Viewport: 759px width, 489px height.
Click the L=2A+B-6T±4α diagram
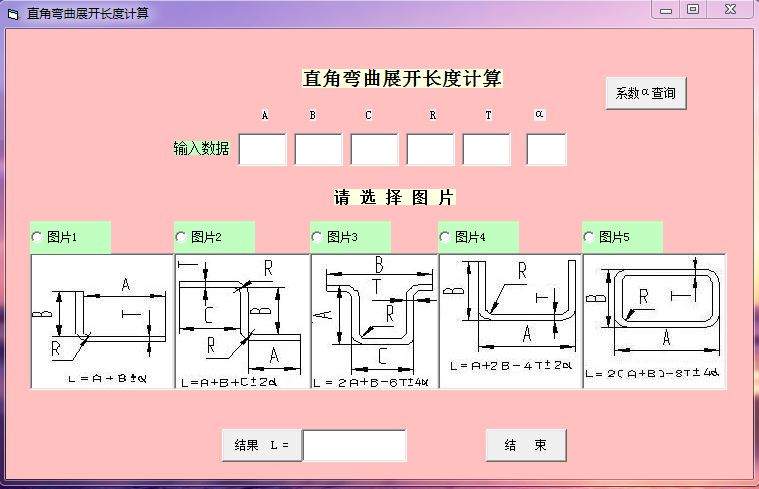coord(375,321)
